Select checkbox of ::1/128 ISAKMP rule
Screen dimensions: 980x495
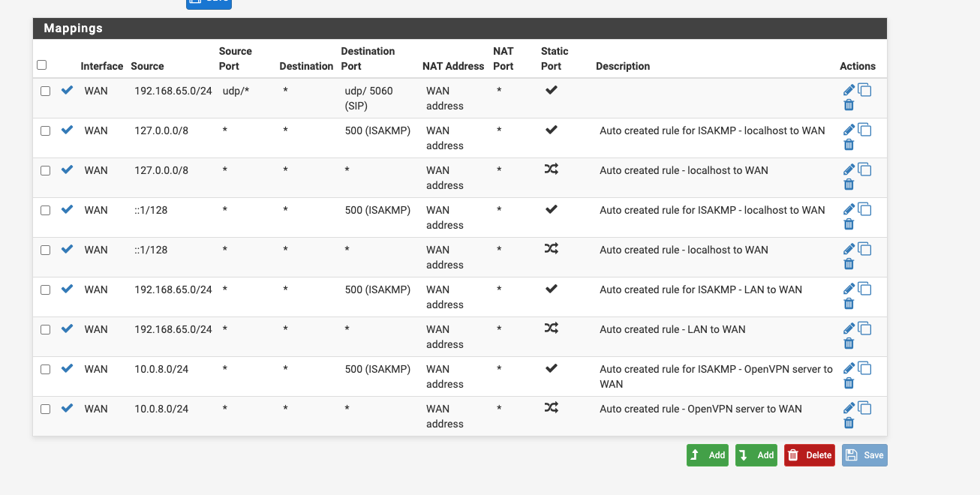[x=45, y=210]
